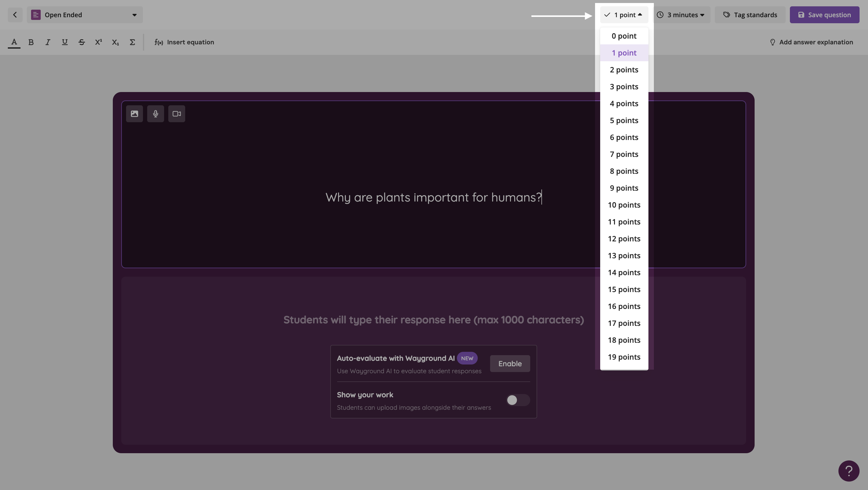Add image to the question
868x490 pixels.
135,114
